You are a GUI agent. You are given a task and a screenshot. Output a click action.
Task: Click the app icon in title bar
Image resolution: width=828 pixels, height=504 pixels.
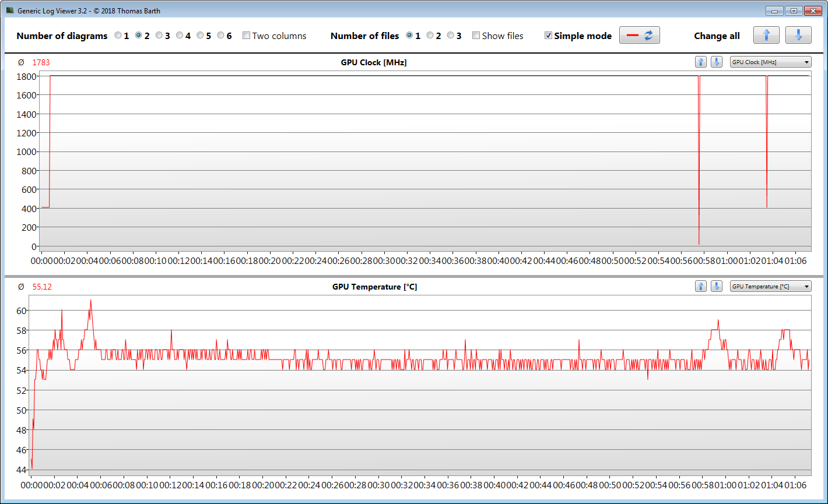[x=10, y=10]
